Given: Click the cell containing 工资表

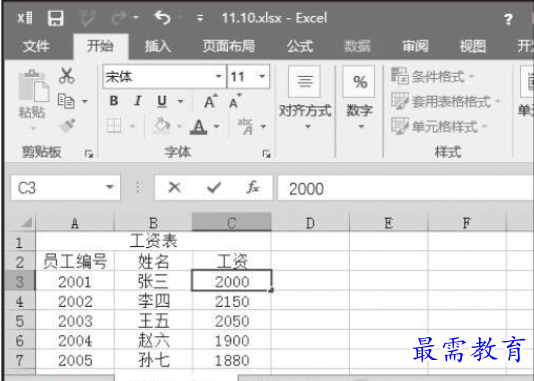Looking at the screenshot, I should point(153,241).
